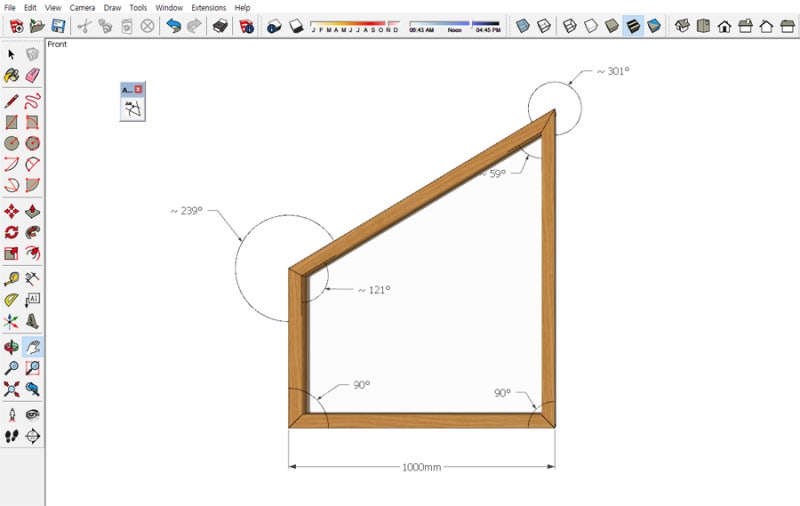Select the Line pencil tool
The width and height of the screenshot is (800, 506).
tap(11, 101)
